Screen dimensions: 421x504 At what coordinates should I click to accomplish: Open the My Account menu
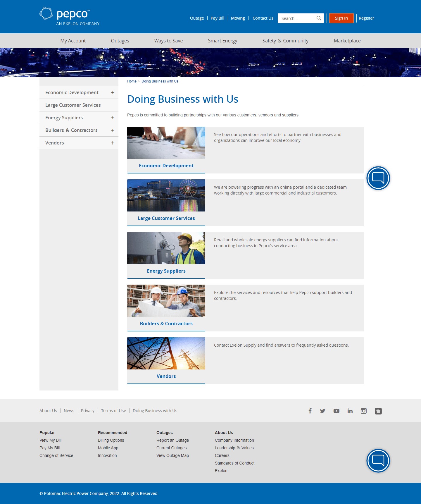pyautogui.click(x=73, y=41)
